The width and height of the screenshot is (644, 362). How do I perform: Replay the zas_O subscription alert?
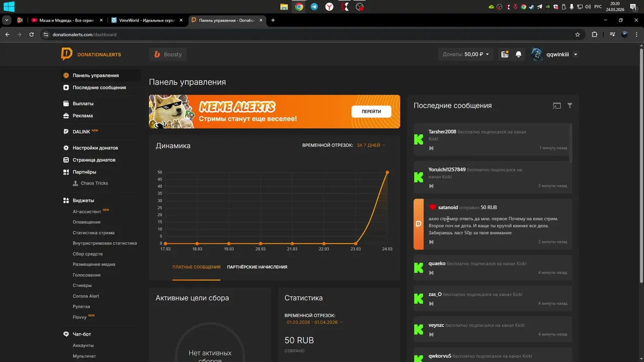431,304
